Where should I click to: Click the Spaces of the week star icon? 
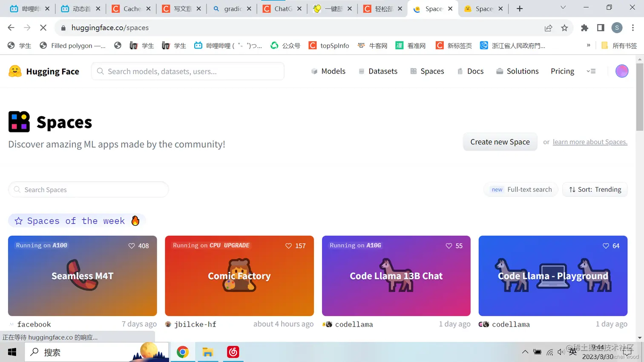tap(19, 221)
